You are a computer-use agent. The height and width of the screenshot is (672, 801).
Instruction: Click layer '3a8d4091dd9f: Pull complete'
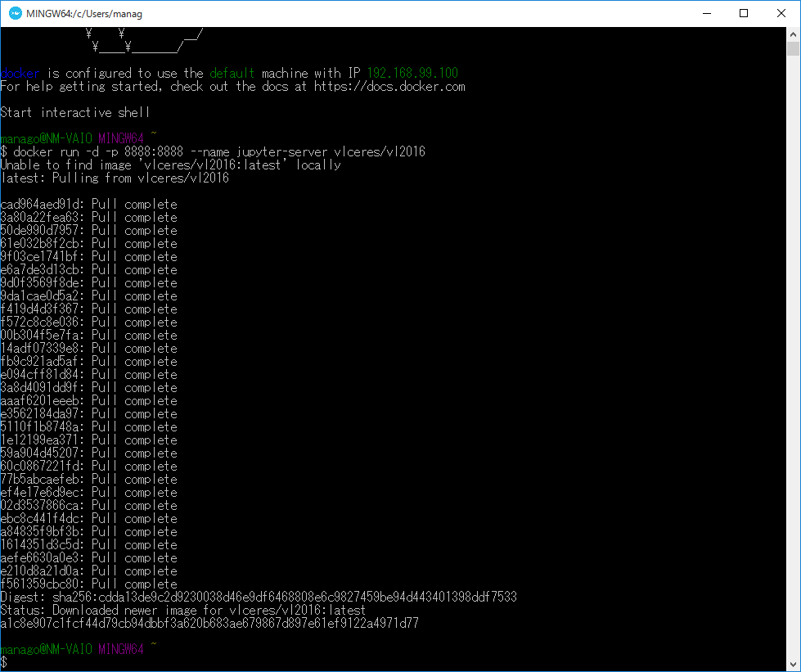pyautogui.click(x=89, y=387)
